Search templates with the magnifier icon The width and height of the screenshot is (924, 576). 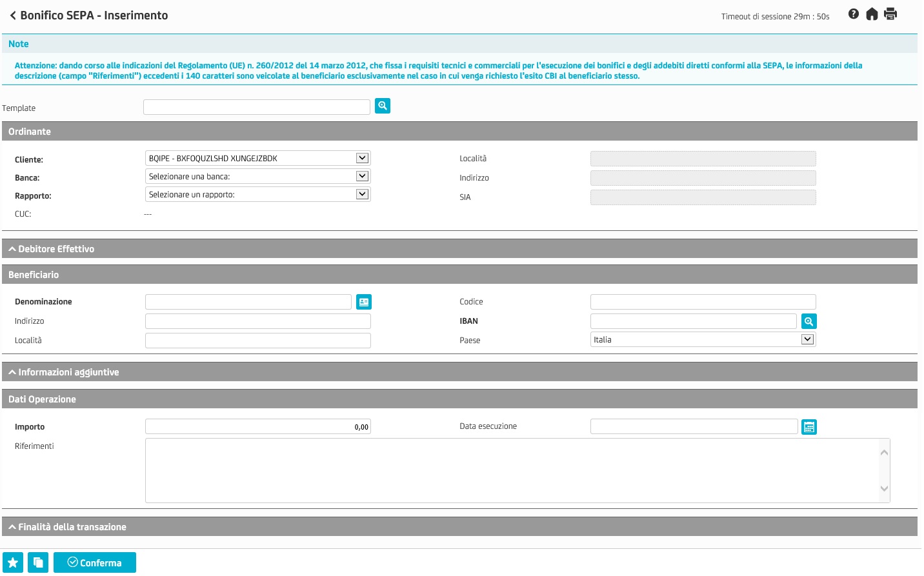click(x=383, y=106)
